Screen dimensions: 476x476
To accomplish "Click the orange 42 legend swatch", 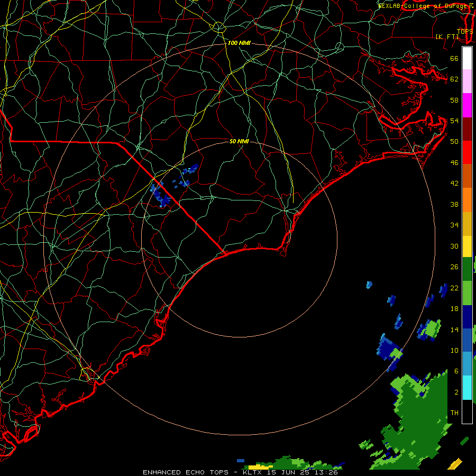I will pos(467,199).
